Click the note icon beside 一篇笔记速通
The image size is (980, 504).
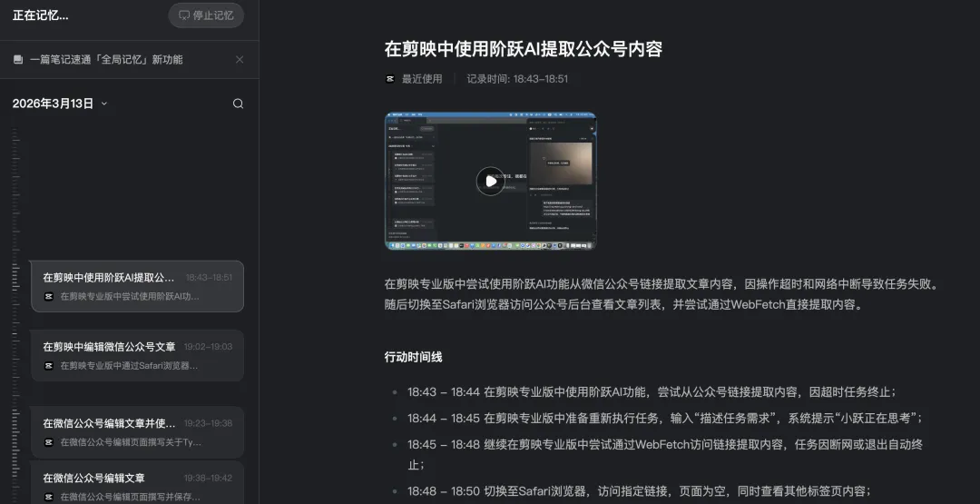pyautogui.click(x=18, y=59)
